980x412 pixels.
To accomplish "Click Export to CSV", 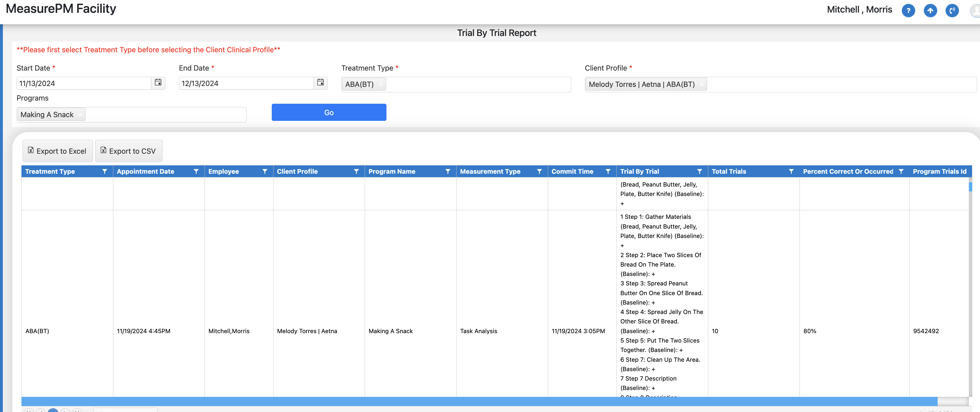I will [x=129, y=151].
